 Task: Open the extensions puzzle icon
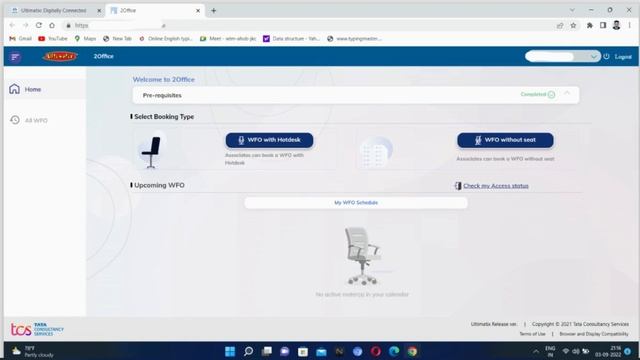590,25
